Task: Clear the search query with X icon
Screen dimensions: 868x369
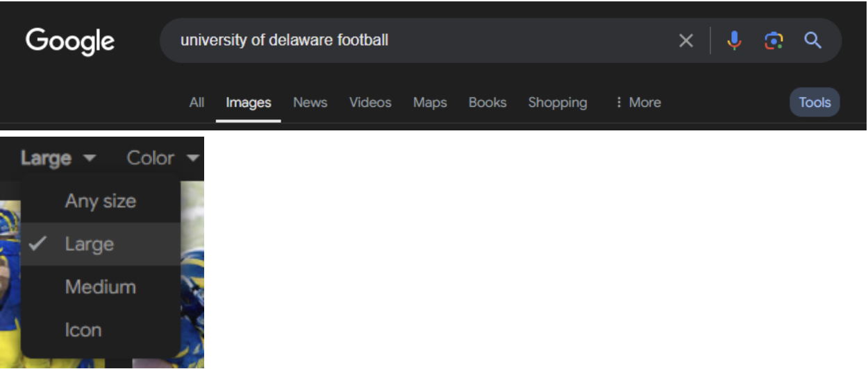Action: 686,41
